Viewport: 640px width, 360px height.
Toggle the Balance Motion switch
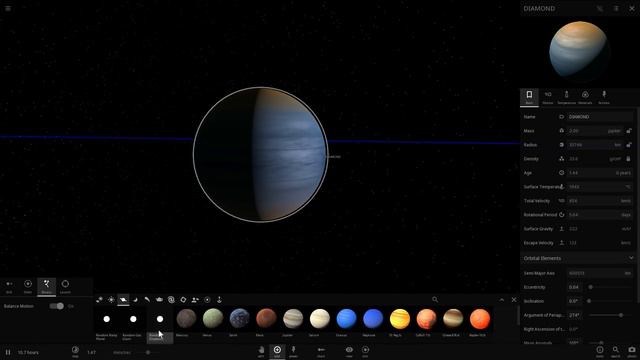coord(57,306)
